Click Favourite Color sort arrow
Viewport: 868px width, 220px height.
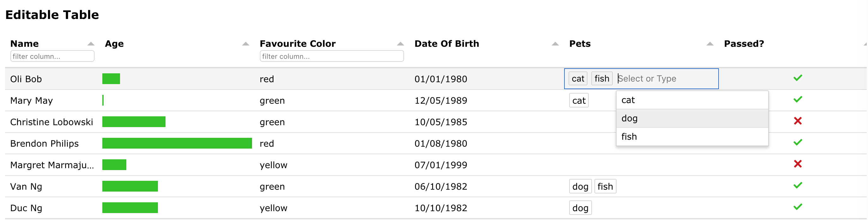(x=400, y=44)
